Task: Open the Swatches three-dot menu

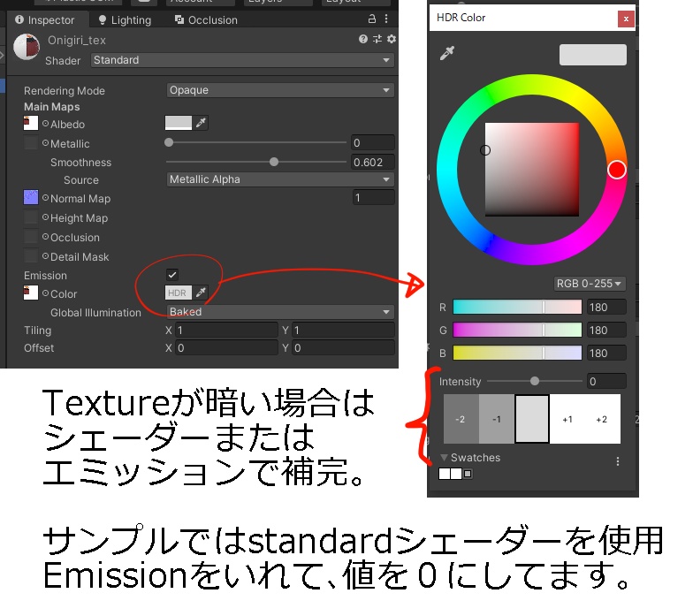Action: 617,461
